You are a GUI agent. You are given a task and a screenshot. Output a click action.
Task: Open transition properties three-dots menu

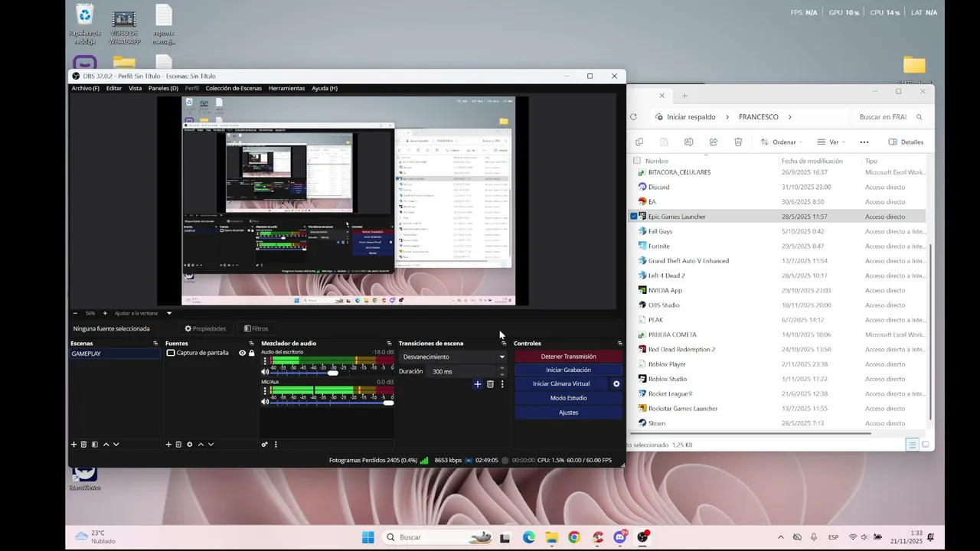502,384
